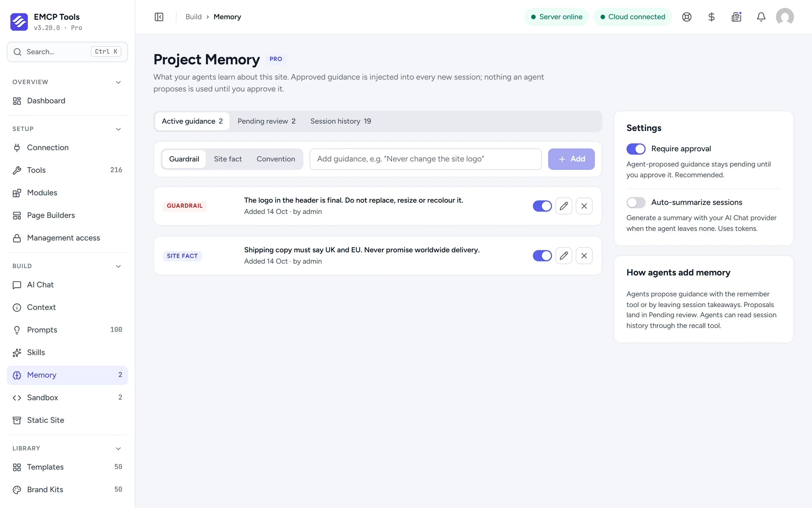Open the help lifebuoy icon
Image resolution: width=812 pixels, height=508 pixels.
pos(687,17)
